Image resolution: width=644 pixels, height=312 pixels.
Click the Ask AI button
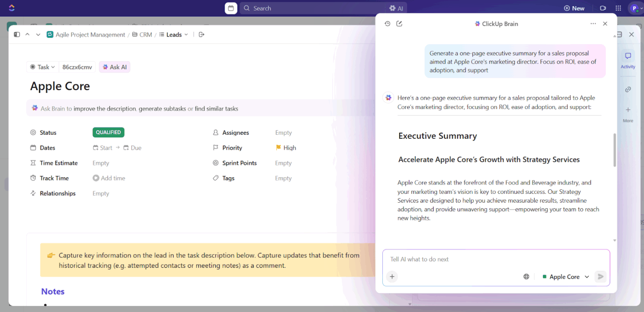click(115, 67)
